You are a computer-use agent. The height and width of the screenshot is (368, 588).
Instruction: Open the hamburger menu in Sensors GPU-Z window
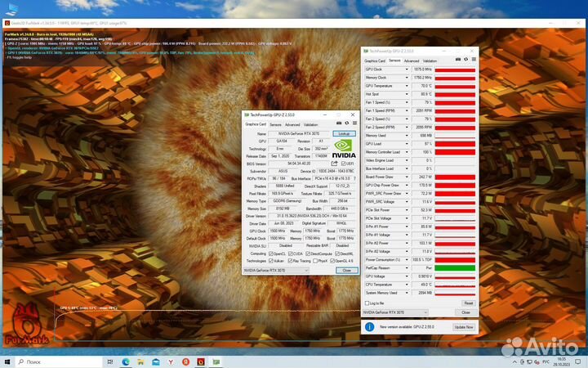(x=474, y=60)
